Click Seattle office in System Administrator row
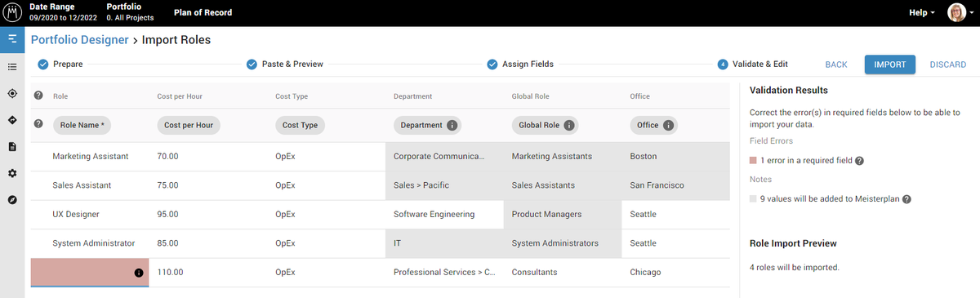Image resolution: width=980 pixels, height=298 pixels. [x=676, y=243]
